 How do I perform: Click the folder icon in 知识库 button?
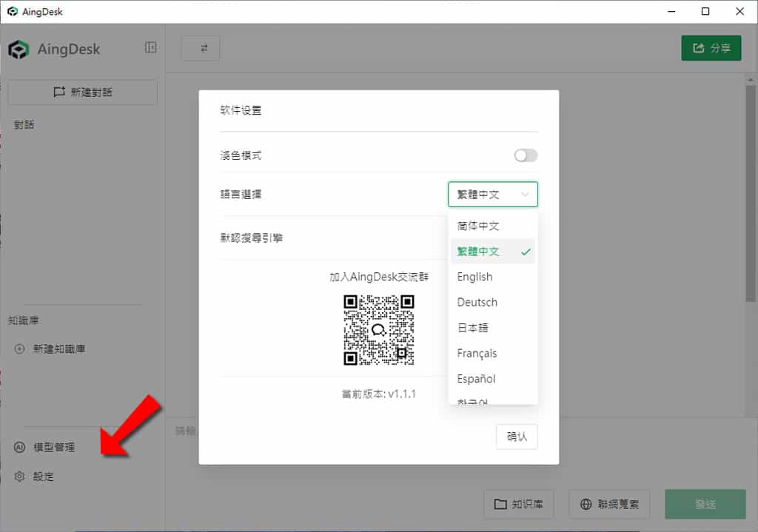tap(500, 505)
